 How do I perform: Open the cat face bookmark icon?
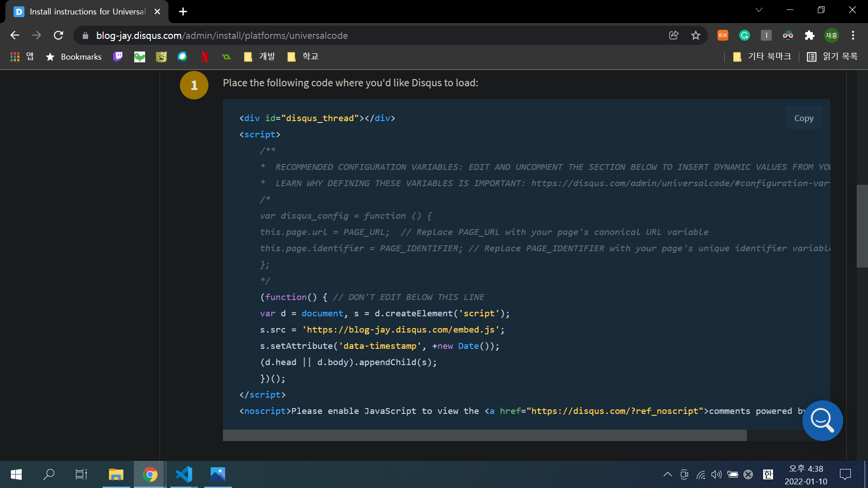161,56
